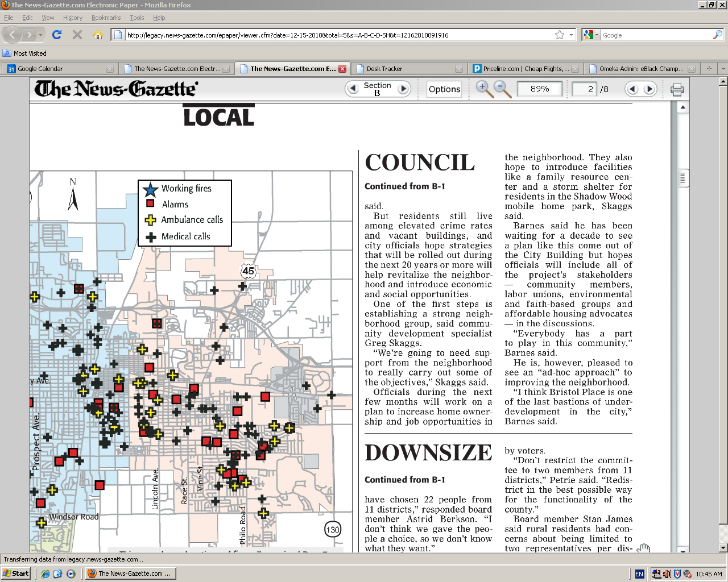Screen dimensions: 728x582
Task: Reload the page in Firefox
Action: [57, 35]
